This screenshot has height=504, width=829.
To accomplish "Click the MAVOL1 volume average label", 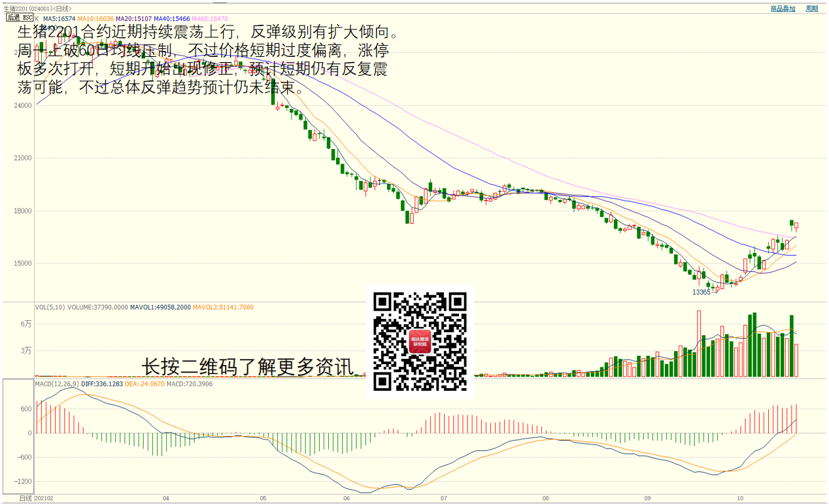I will 160,307.
